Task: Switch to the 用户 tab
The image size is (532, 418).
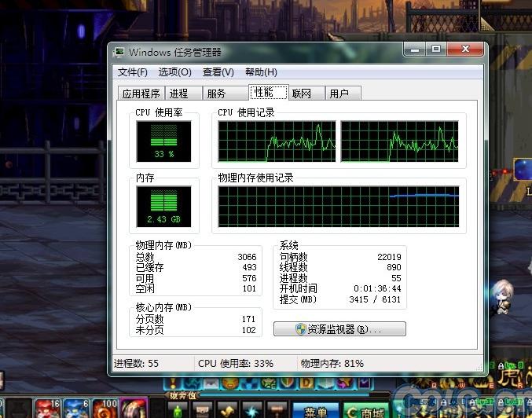Action: [x=343, y=93]
